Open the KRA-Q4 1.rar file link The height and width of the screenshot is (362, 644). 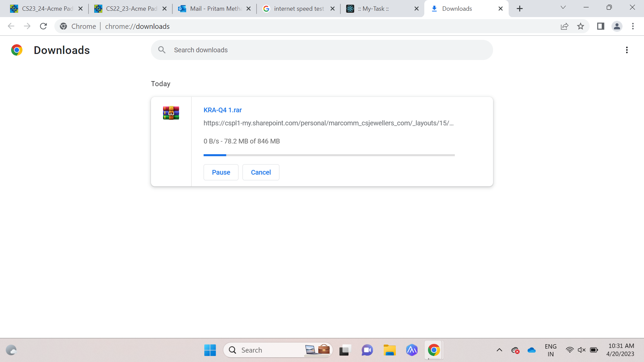tap(222, 110)
